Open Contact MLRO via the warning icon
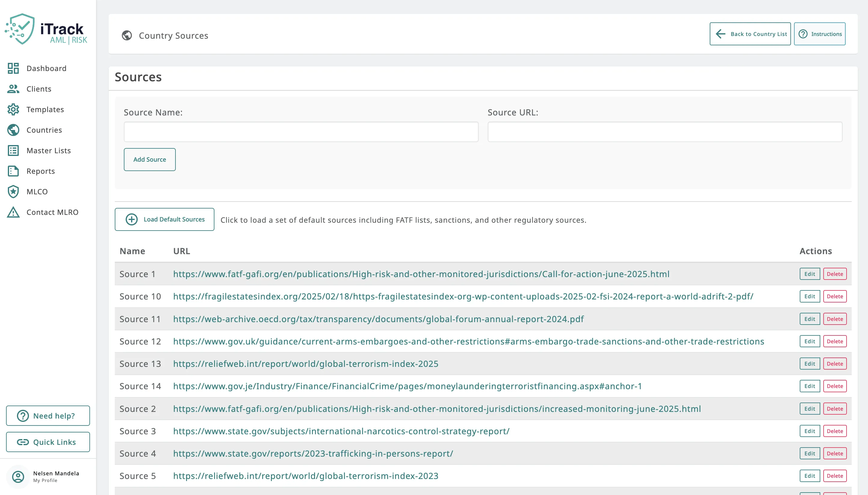868x495 pixels. click(x=13, y=212)
